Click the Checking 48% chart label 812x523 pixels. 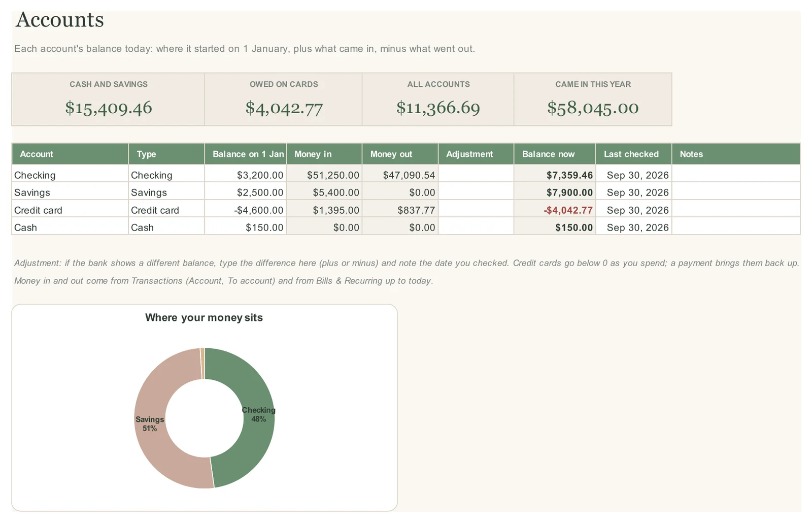click(x=258, y=414)
